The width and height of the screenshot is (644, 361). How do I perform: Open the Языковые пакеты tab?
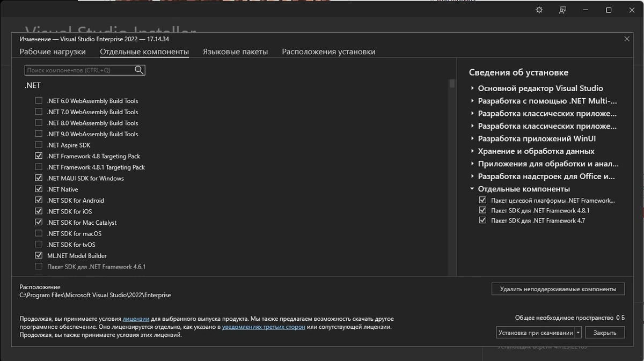point(235,51)
